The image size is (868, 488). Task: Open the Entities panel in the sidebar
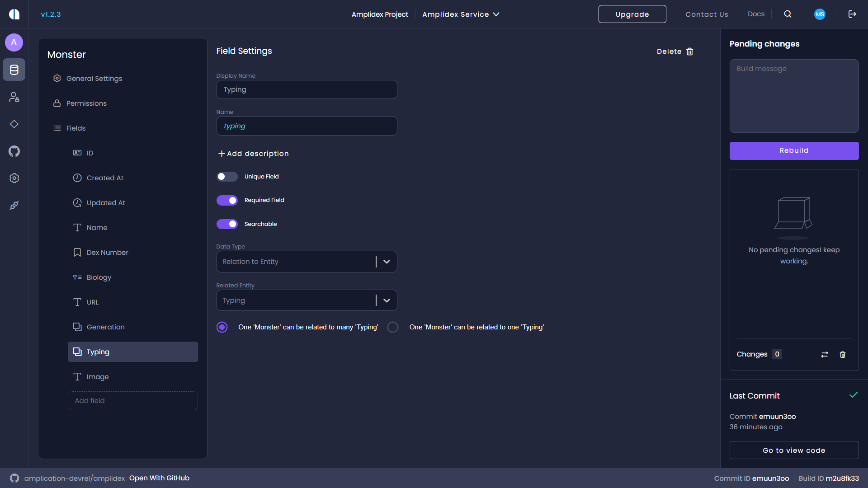coord(14,70)
